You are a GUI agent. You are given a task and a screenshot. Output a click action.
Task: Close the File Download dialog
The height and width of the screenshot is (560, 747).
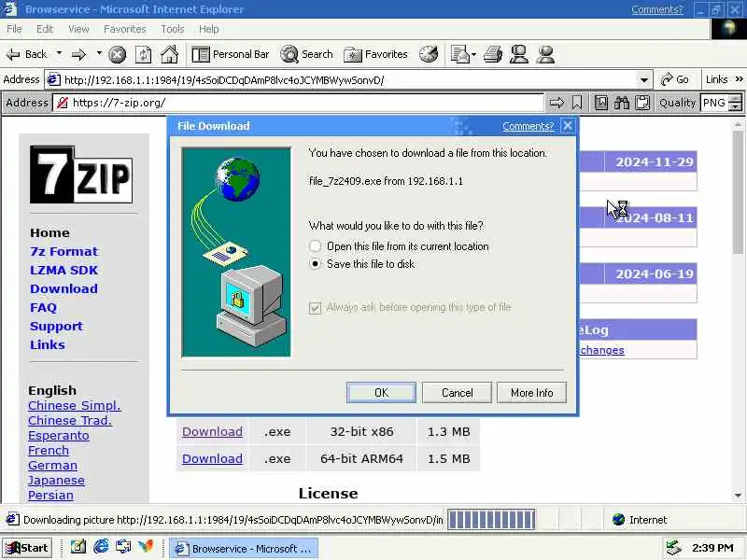pos(568,126)
